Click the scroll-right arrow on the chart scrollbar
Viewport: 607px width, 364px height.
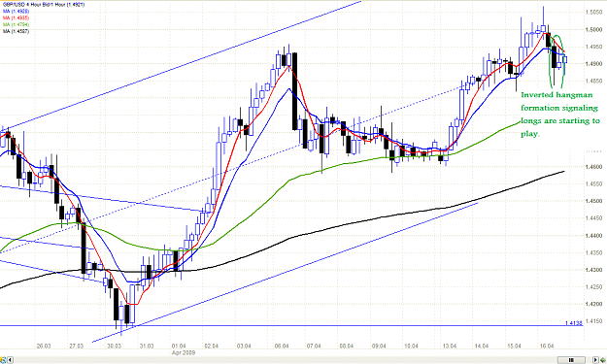tap(595, 360)
